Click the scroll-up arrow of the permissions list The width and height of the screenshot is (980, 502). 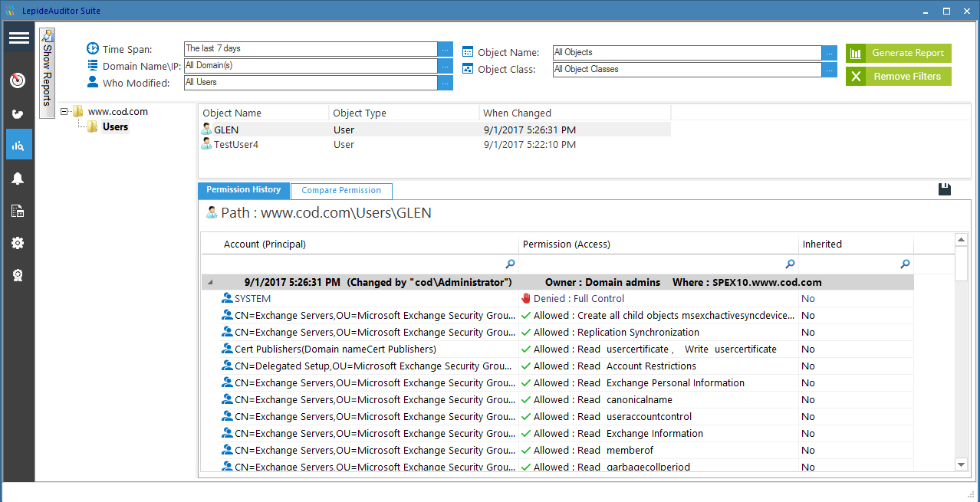961,241
